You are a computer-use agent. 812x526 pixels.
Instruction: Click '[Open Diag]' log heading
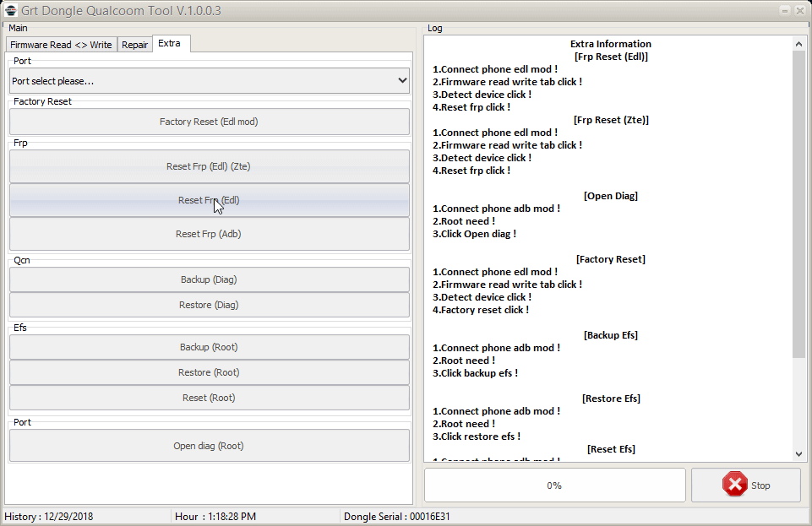click(611, 196)
